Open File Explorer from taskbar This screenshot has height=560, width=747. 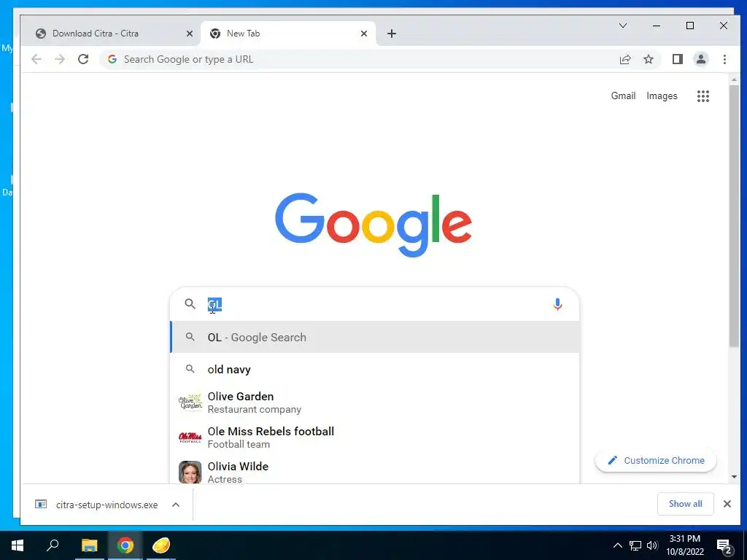click(89, 545)
